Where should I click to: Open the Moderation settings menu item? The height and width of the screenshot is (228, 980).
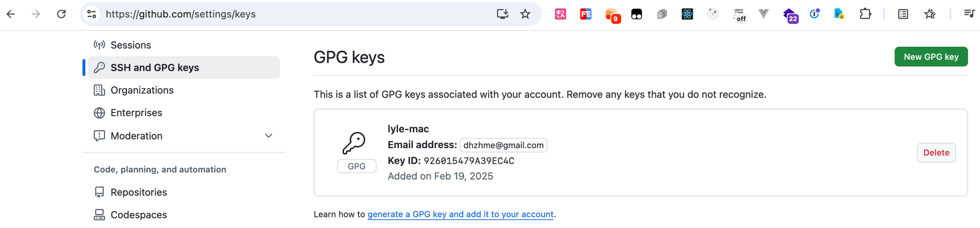click(x=136, y=136)
